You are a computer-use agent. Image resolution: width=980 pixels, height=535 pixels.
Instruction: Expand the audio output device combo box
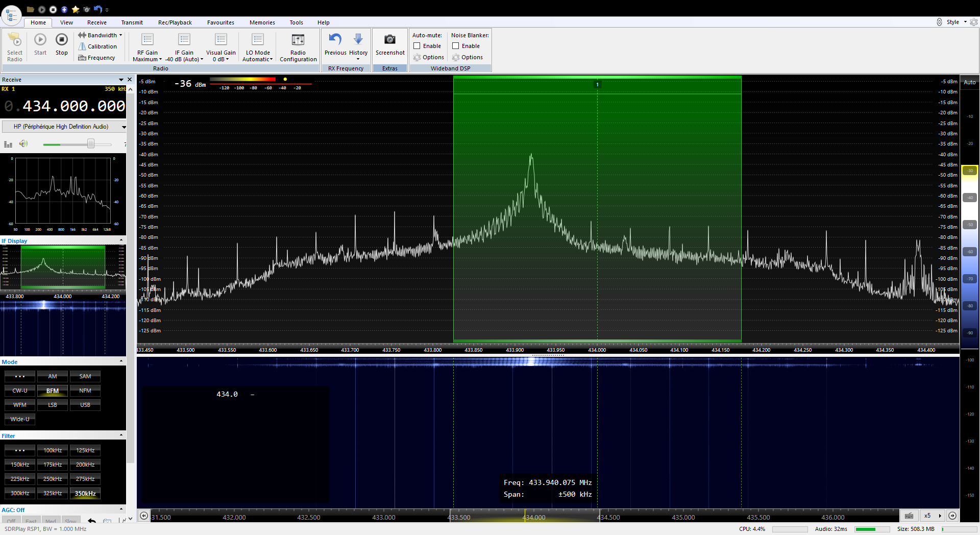tap(124, 127)
